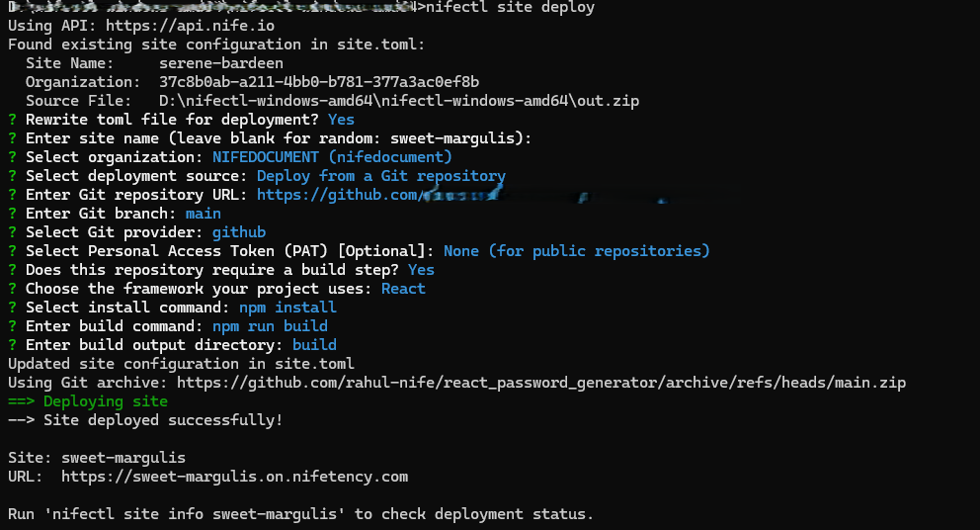The width and height of the screenshot is (980, 530).
Task: Click the question mark beside Enter build command
Action: [x=12, y=326]
